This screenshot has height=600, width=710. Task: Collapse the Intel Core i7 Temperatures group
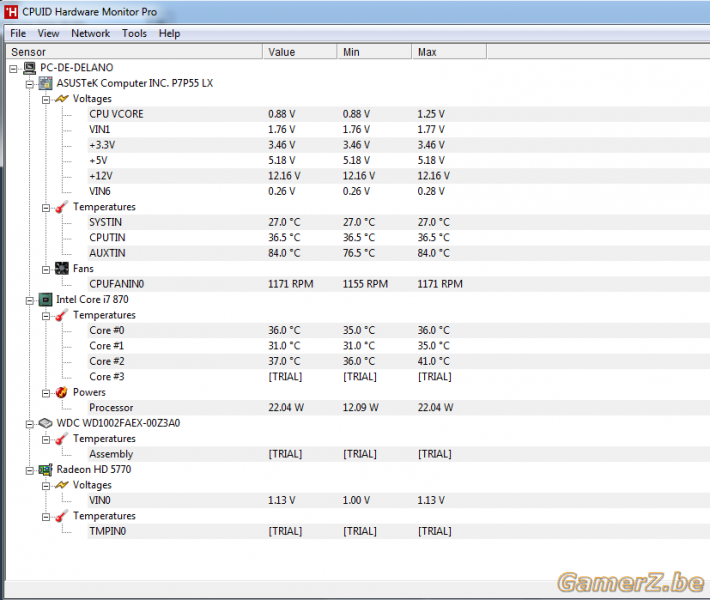click(x=46, y=316)
